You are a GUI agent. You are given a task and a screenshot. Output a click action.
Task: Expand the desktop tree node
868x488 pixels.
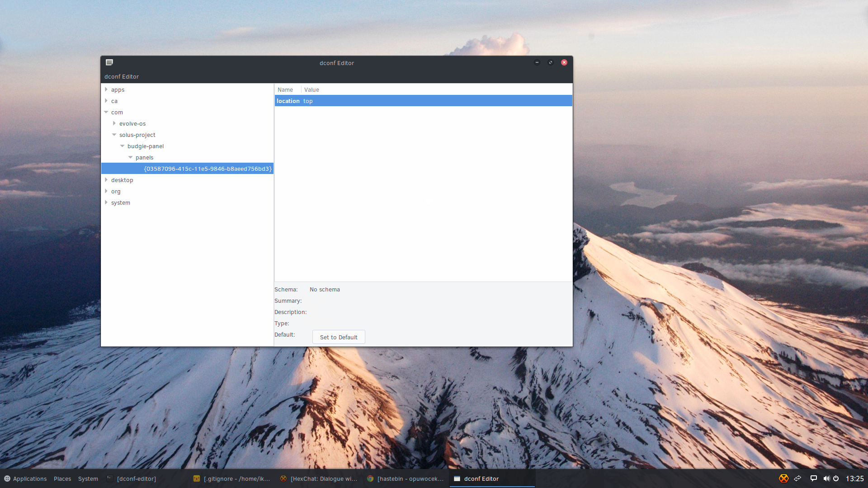click(x=106, y=180)
